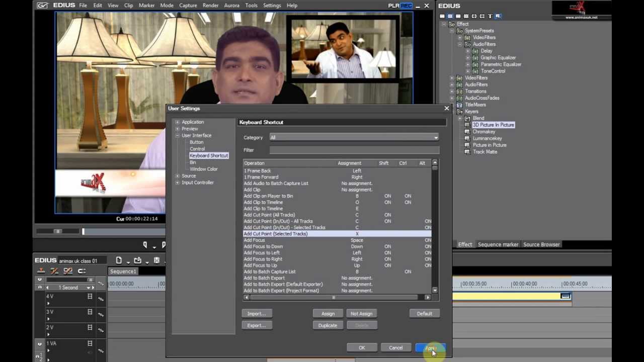Image resolution: width=644 pixels, height=362 pixels.
Task: Click the Not Assign button
Action: tap(361, 314)
